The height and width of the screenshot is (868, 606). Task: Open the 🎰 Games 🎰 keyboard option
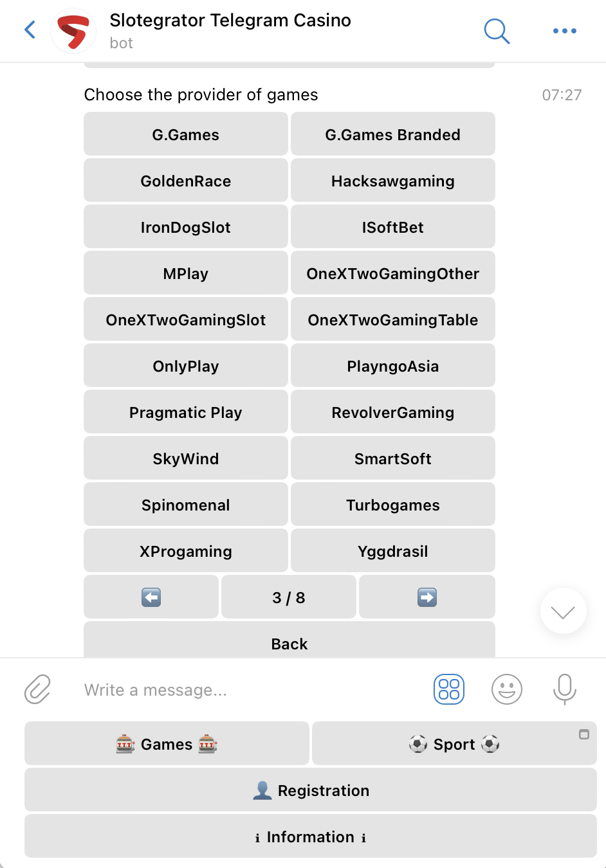pyautogui.click(x=167, y=743)
